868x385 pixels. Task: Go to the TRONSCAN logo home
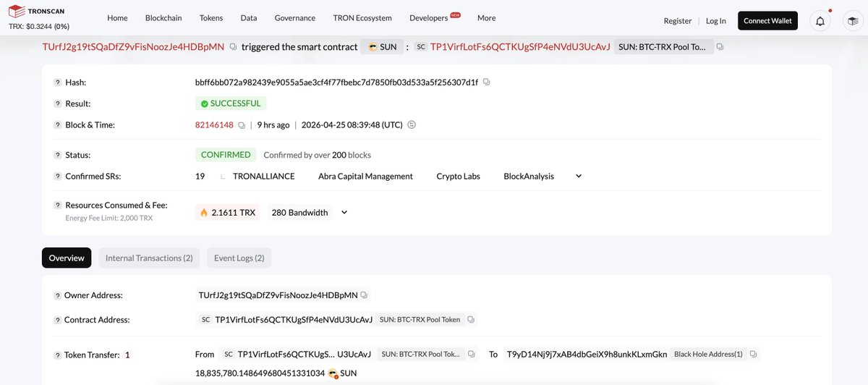(x=38, y=12)
